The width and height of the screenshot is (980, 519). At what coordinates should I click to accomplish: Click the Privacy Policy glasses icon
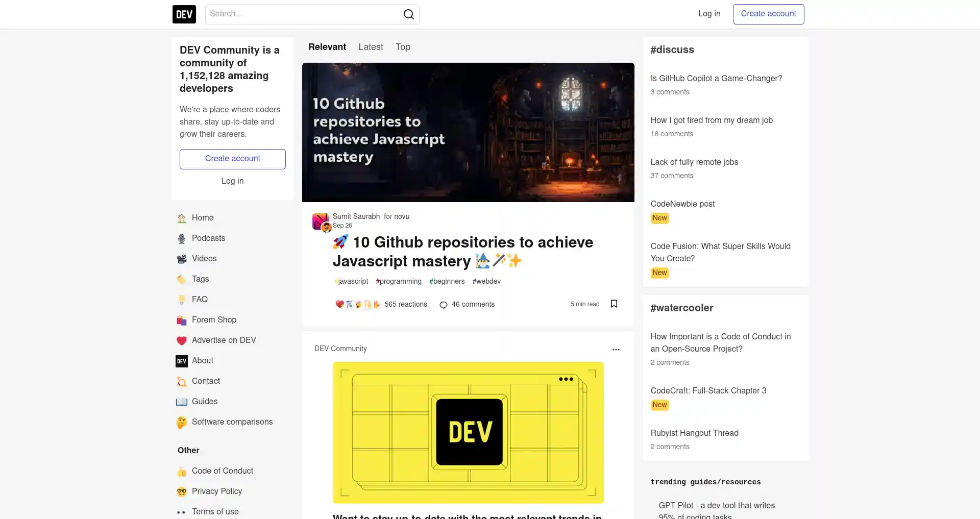click(182, 492)
